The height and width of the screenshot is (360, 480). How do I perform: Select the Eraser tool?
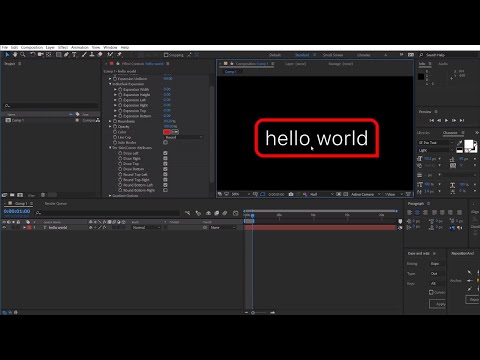tap(100, 55)
